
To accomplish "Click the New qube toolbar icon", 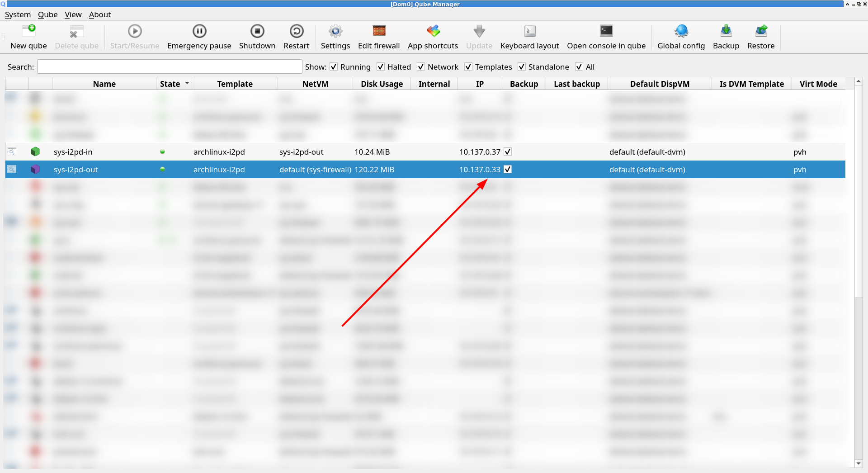I will [x=28, y=31].
